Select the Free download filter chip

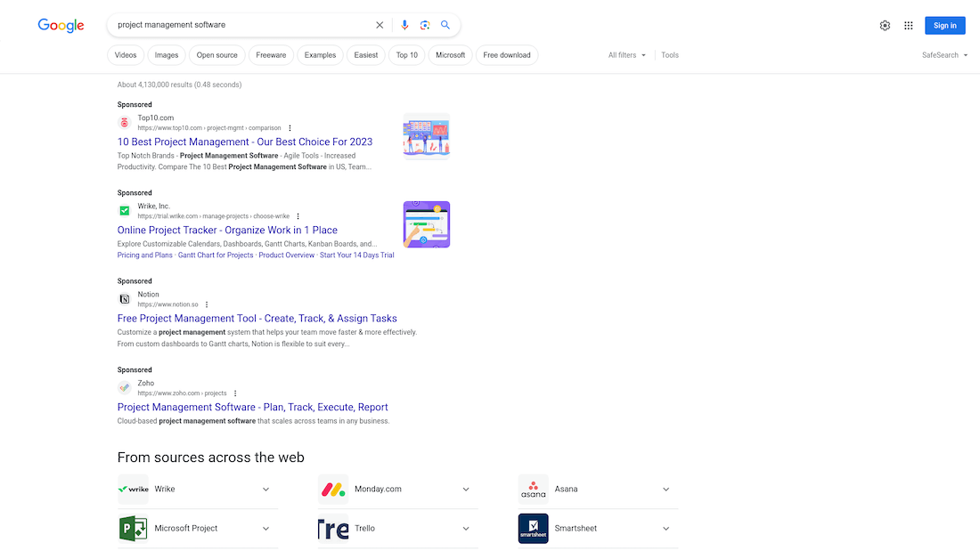[507, 55]
